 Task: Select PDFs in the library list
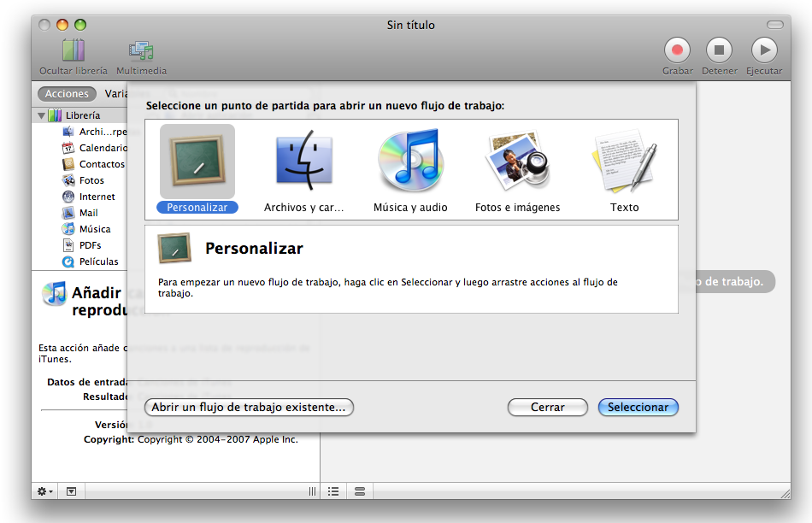tap(82, 245)
